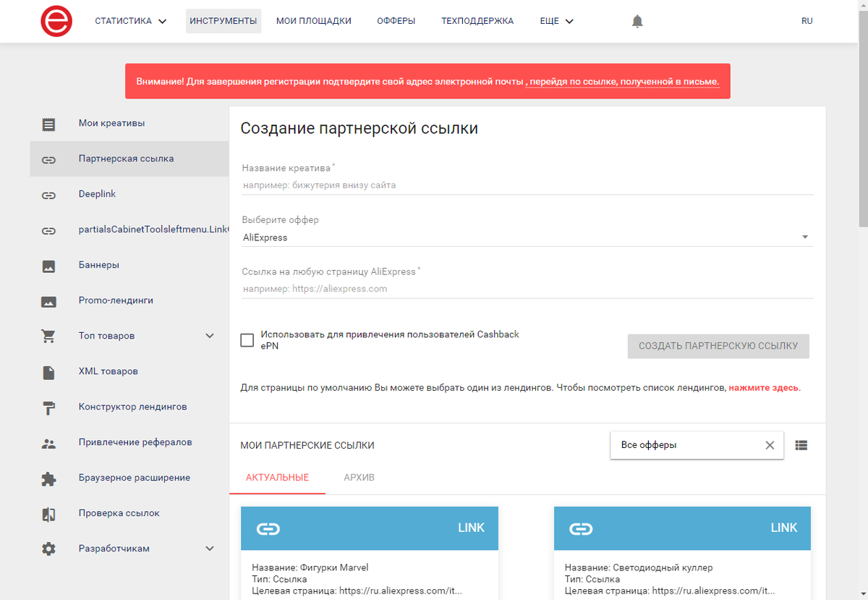Screen dimensions: 868x600
Task: Switch language via RU selector
Action: pyautogui.click(x=807, y=21)
